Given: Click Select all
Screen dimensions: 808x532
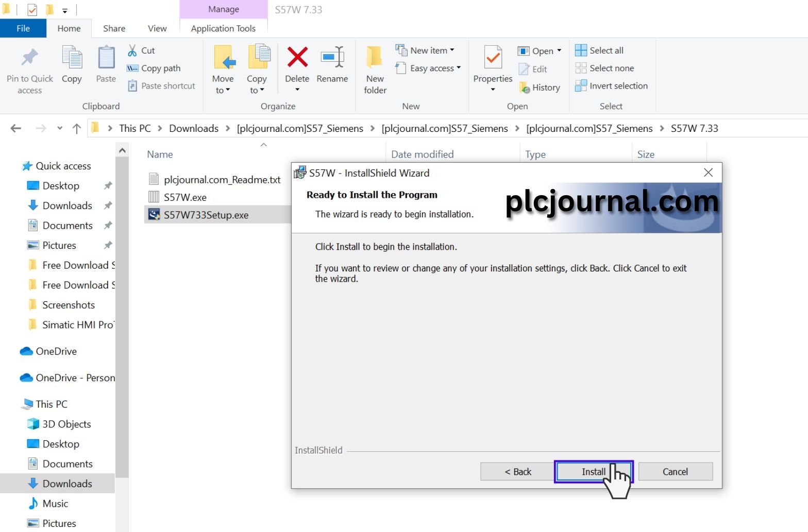Looking at the screenshot, I should pyautogui.click(x=600, y=50).
